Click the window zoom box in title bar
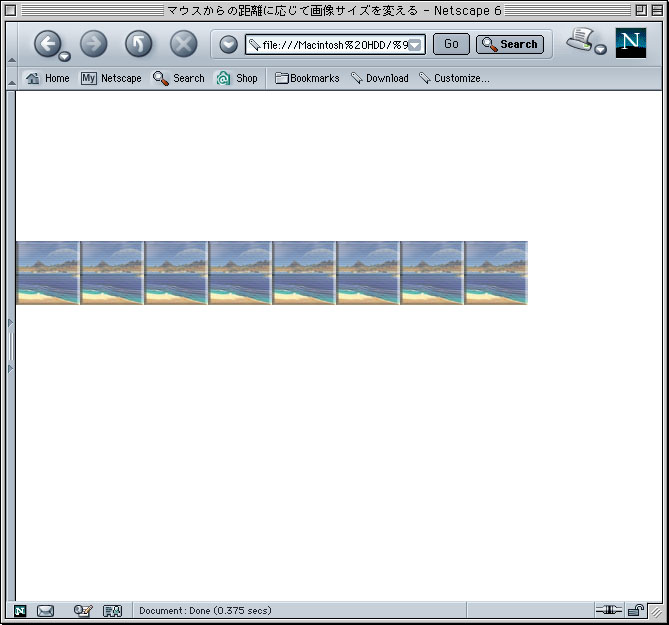 point(641,10)
